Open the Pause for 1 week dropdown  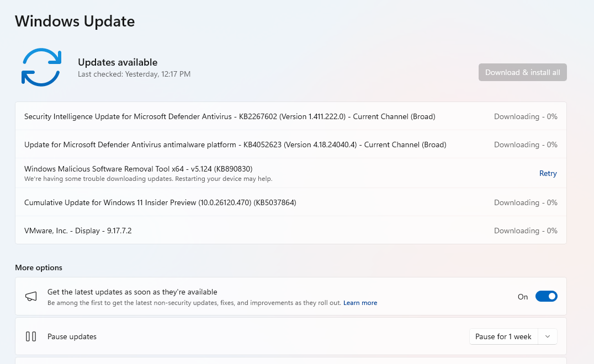503,336
